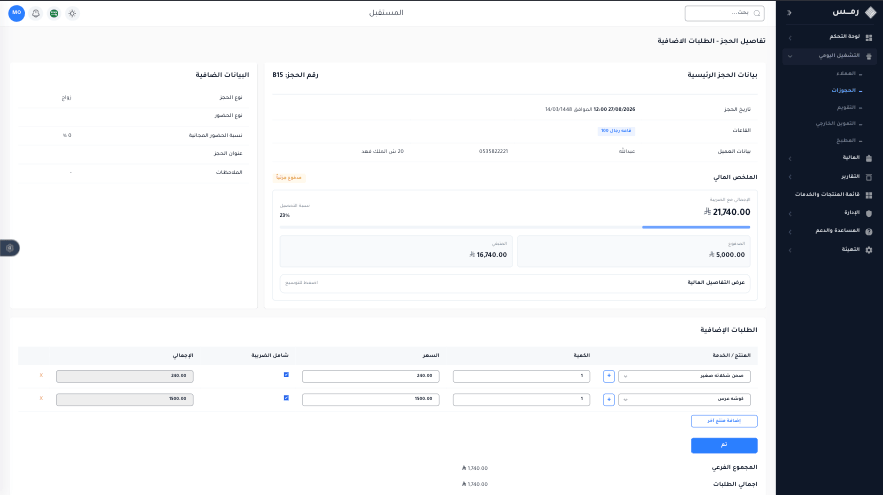
Task: Click the floating side tab widget icon
Action: click(x=10, y=248)
